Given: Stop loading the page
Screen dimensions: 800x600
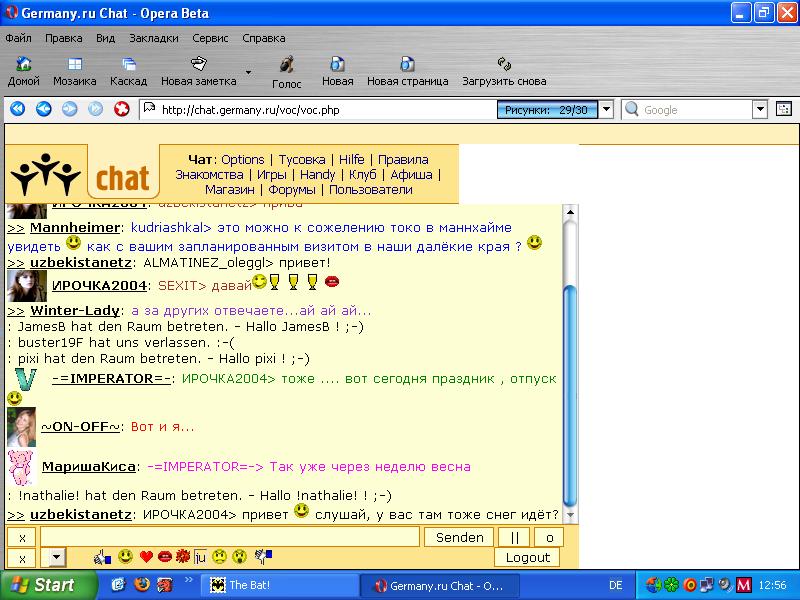Looking at the screenshot, I should 121,109.
